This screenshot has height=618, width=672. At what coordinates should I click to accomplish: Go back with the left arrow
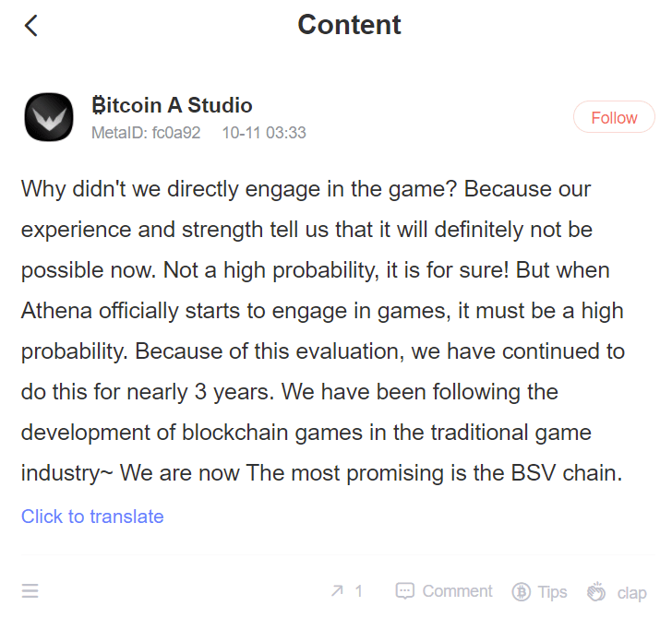(x=30, y=26)
